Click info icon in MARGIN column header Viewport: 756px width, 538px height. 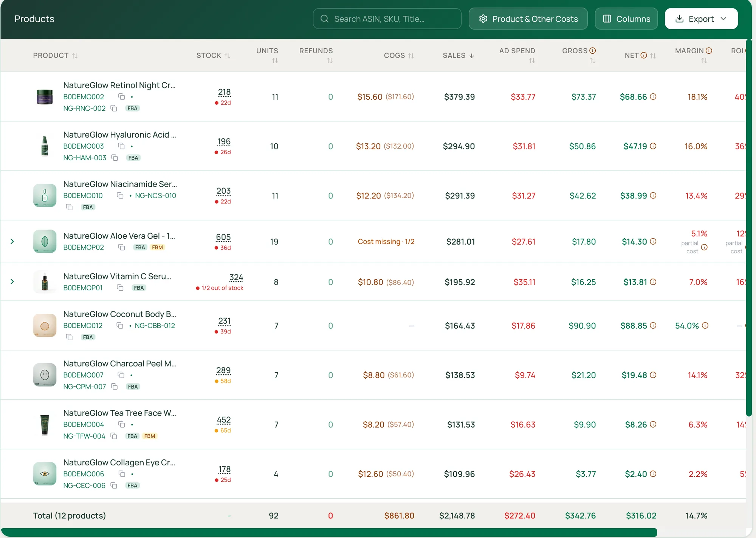[709, 51]
